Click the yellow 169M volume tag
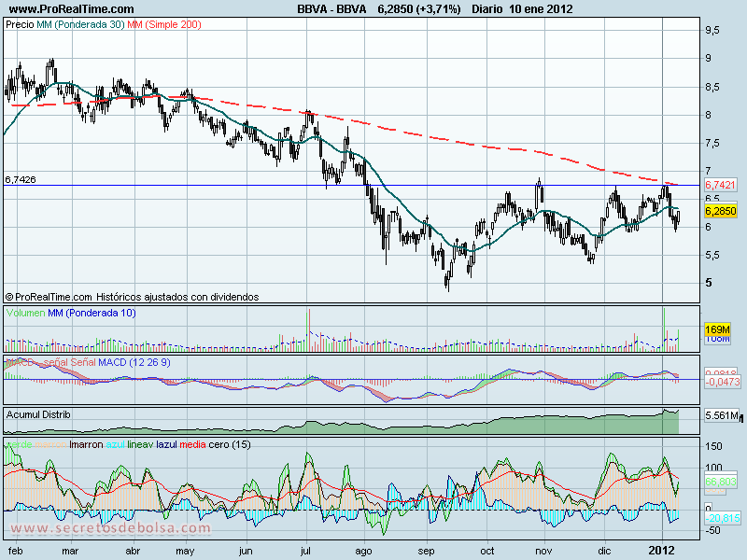Viewport: 747px width, 560px height. [x=717, y=329]
